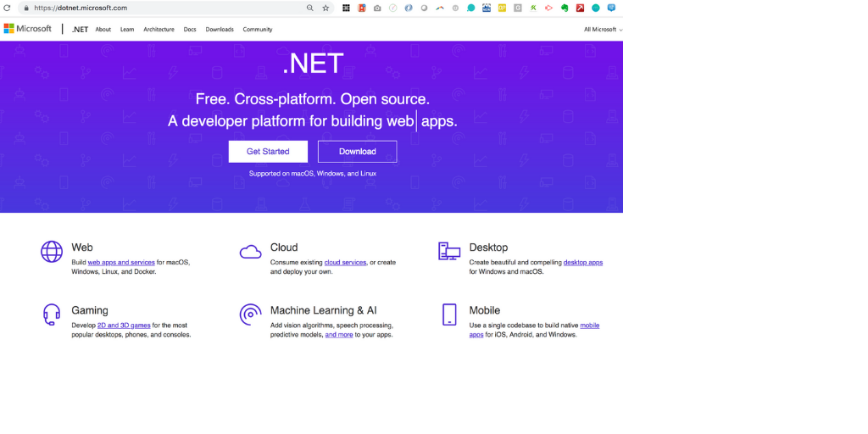Open the Learn menu item
Image resolution: width=868 pixels, height=434 pixels.
pos(127,30)
